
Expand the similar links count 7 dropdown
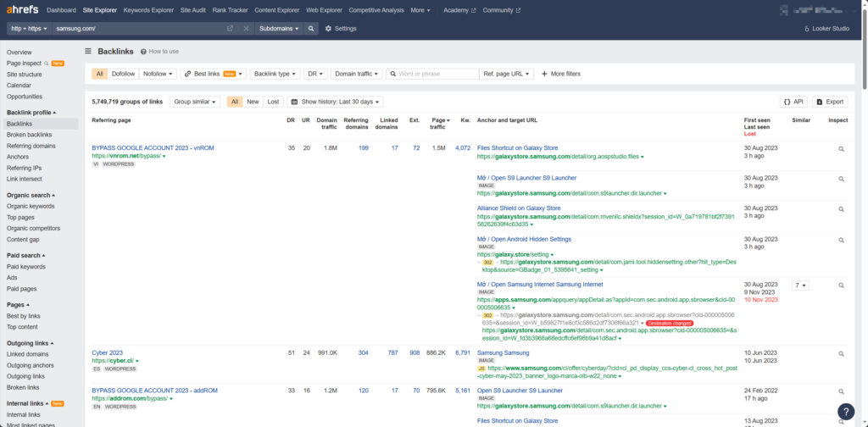800,286
